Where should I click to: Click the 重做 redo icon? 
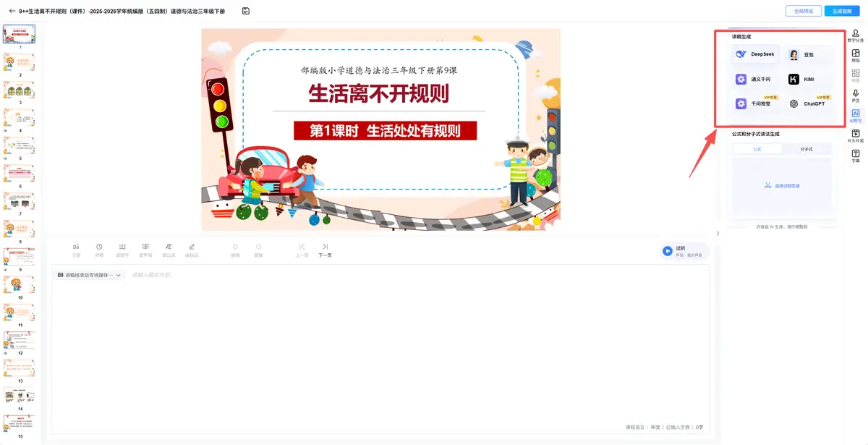tap(258, 250)
